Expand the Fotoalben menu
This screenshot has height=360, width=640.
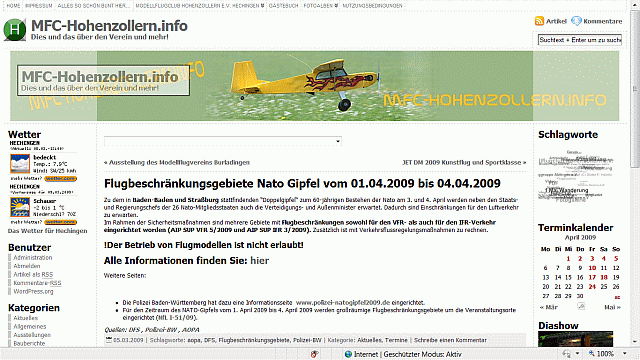point(320,6)
